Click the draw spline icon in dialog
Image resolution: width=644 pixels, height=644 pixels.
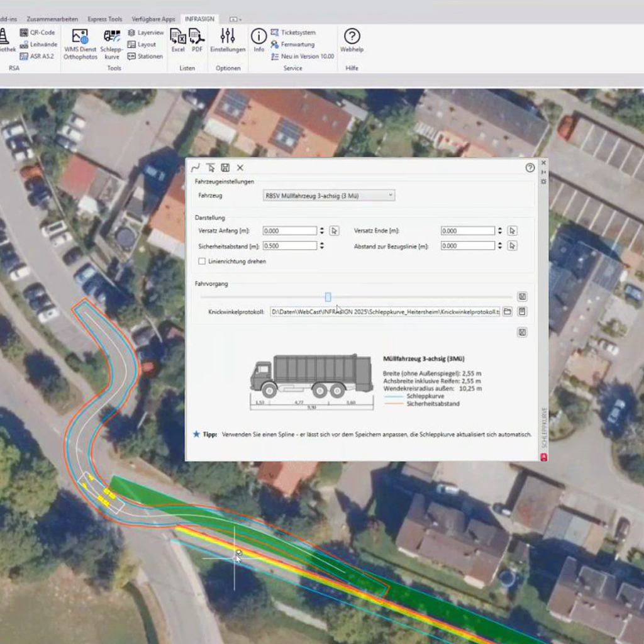[x=196, y=168]
